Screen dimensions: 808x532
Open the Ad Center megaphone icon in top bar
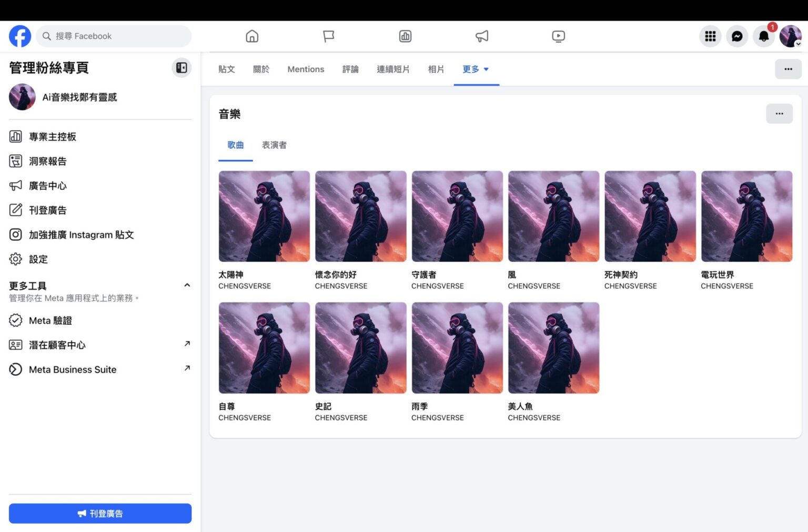[482, 36]
